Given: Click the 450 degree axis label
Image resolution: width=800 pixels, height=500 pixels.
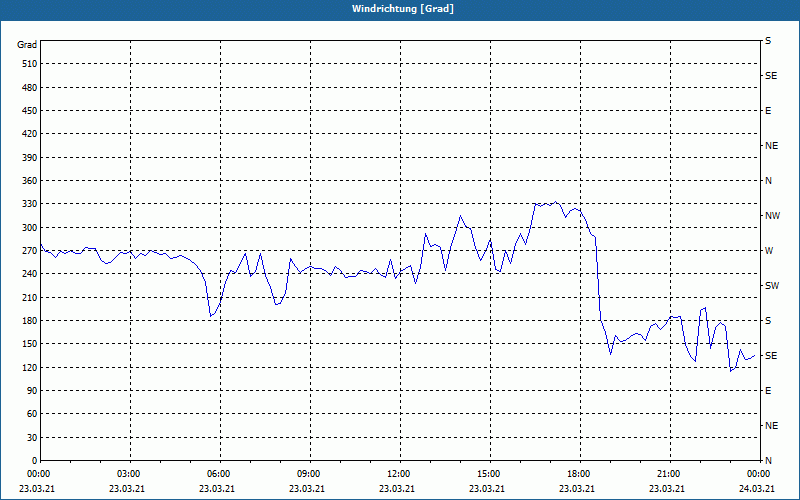Looking at the screenshot, I should [x=30, y=111].
